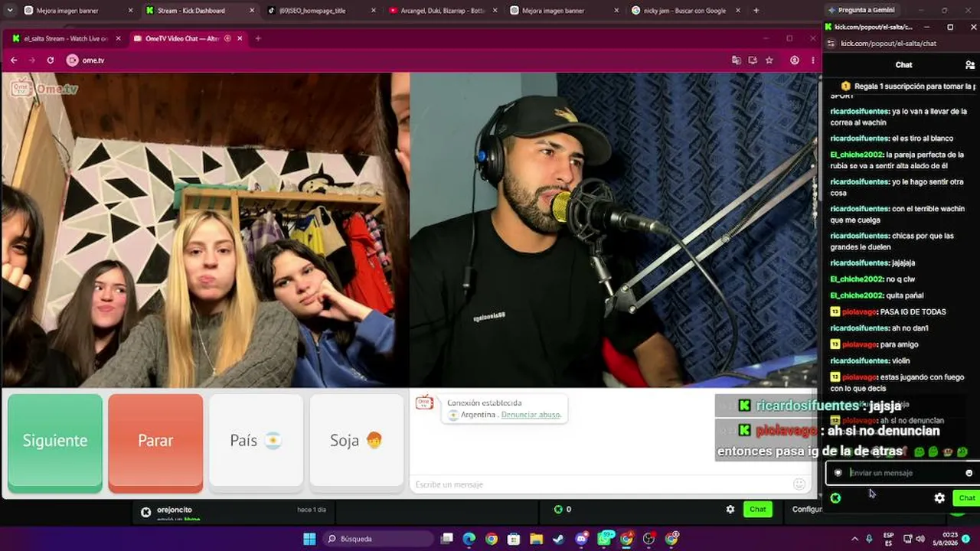Click the orejoncito activity entry
The height and width of the screenshot is (551, 980).
pos(234,512)
